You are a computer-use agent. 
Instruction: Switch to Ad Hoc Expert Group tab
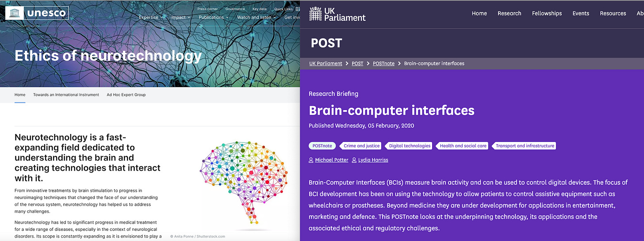[126, 95]
